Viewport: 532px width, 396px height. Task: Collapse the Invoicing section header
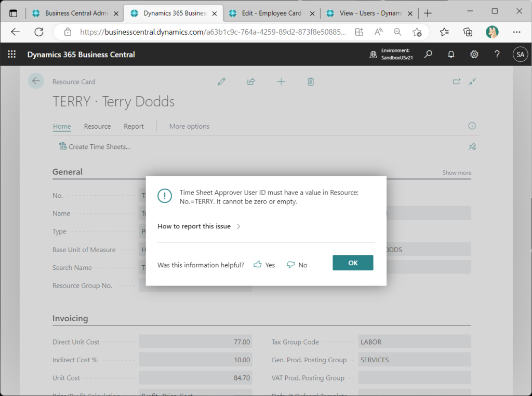coord(70,318)
